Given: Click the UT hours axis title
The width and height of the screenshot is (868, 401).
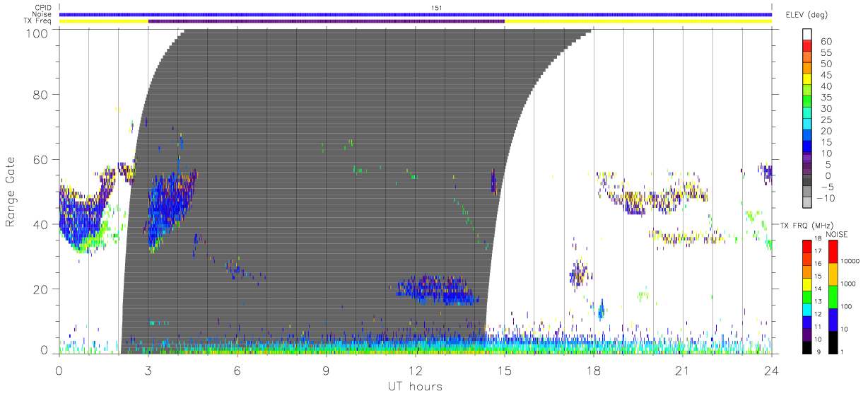Looking at the screenshot, I should pos(415,386).
